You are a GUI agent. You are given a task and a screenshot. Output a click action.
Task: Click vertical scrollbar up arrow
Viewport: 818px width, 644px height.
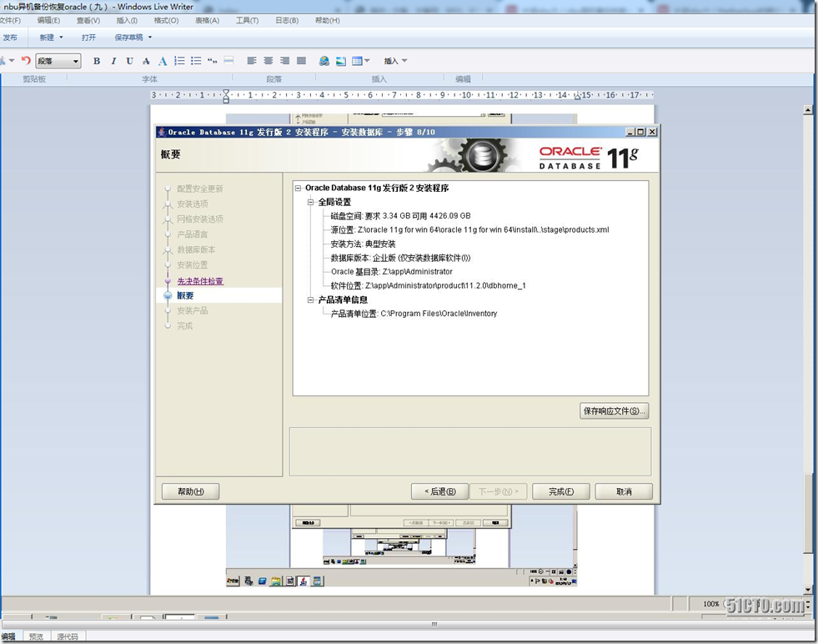(x=807, y=109)
